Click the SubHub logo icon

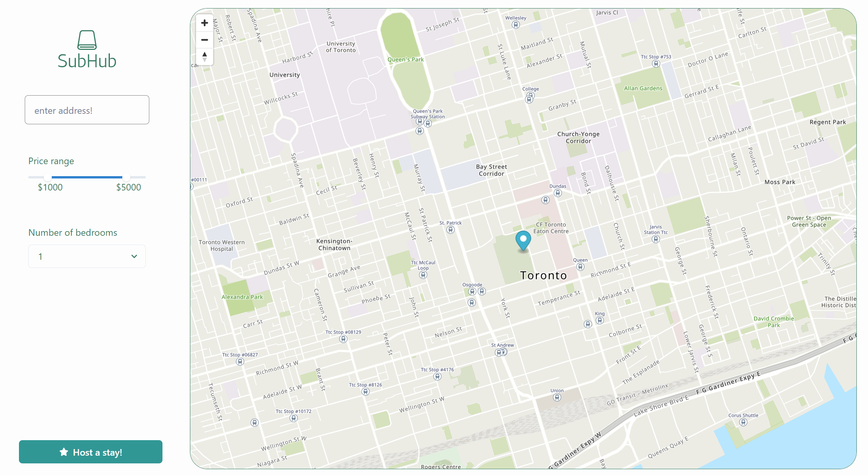click(x=87, y=40)
